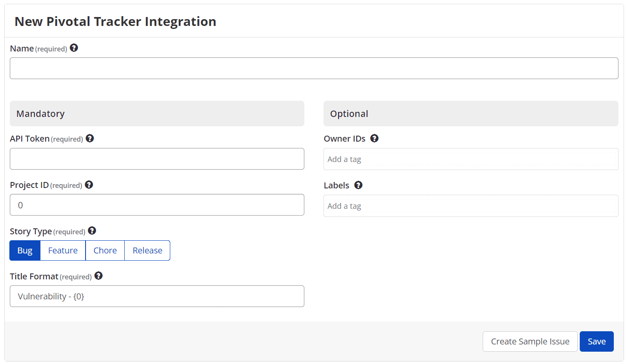Viewport: 627px width, 364px height.
Task: Select the Bug story type
Action: coord(24,250)
